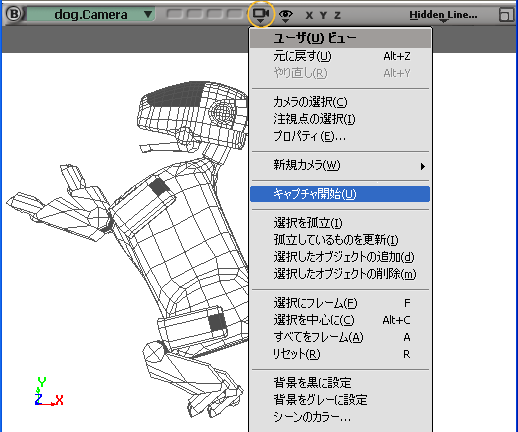
Task: Select the Z axis view button
Action: [337, 15]
